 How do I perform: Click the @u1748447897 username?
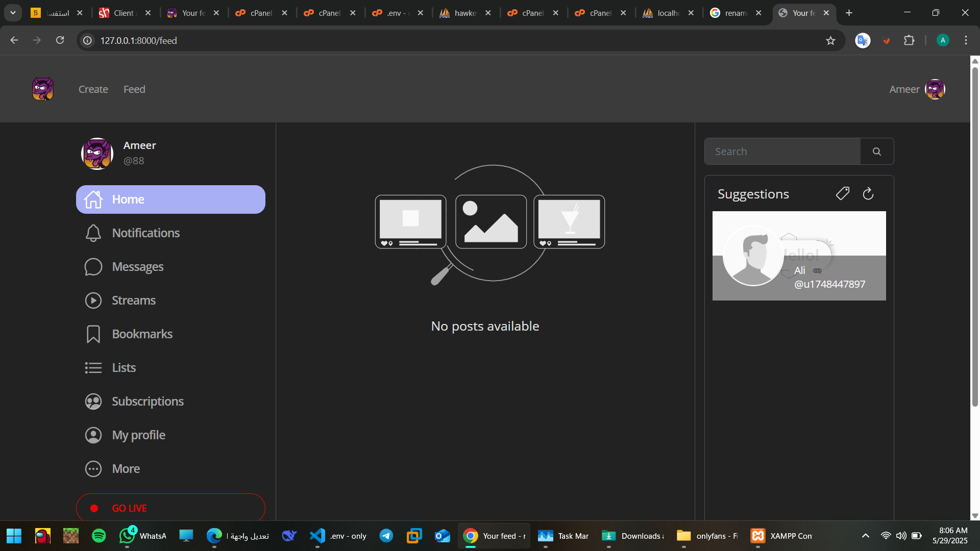[830, 284]
